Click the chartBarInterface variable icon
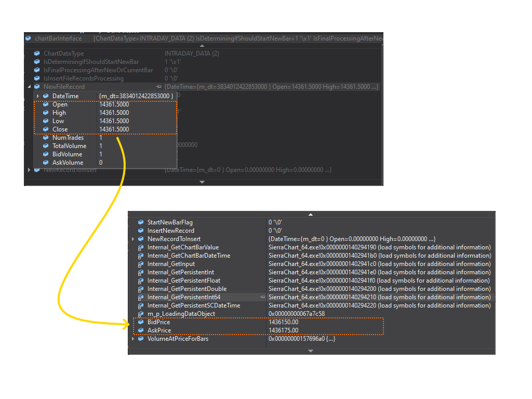Image resolution: width=532 pixels, height=399 pixels. 29,38
